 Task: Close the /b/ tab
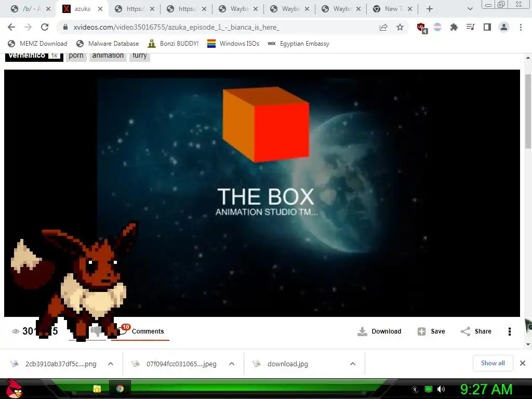click(48, 9)
